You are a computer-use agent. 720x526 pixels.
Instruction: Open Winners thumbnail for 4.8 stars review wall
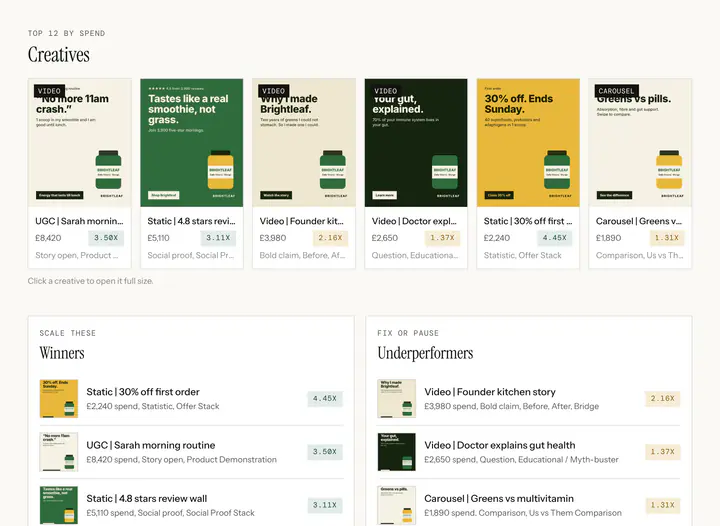(x=59, y=505)
